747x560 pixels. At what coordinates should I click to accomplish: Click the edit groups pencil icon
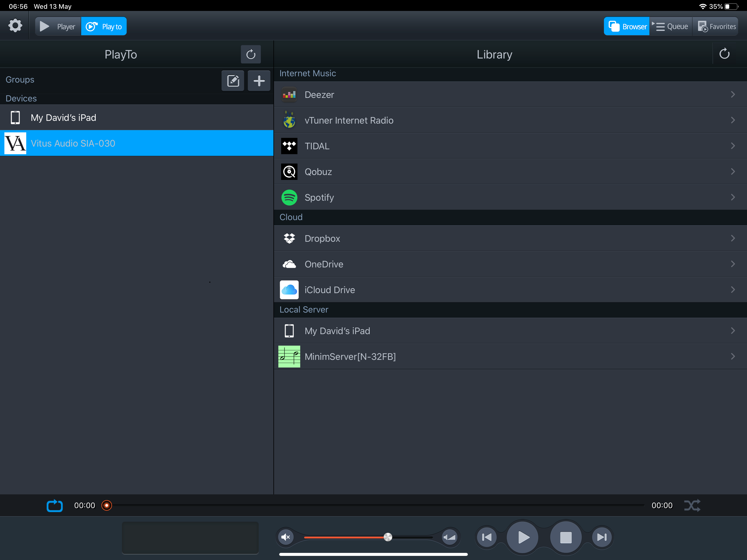pos(233,81)
